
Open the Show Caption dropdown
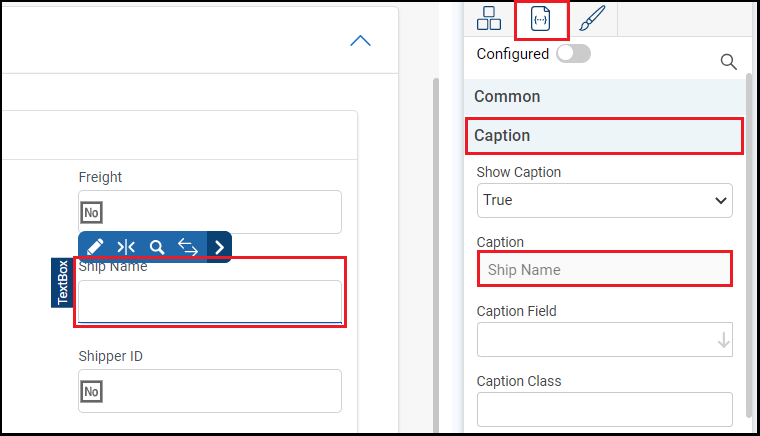pyautogui.click(x=604, y=200)
